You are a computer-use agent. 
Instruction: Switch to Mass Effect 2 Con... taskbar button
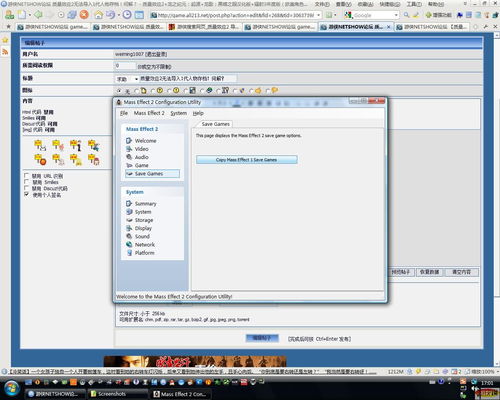(180, 394)
